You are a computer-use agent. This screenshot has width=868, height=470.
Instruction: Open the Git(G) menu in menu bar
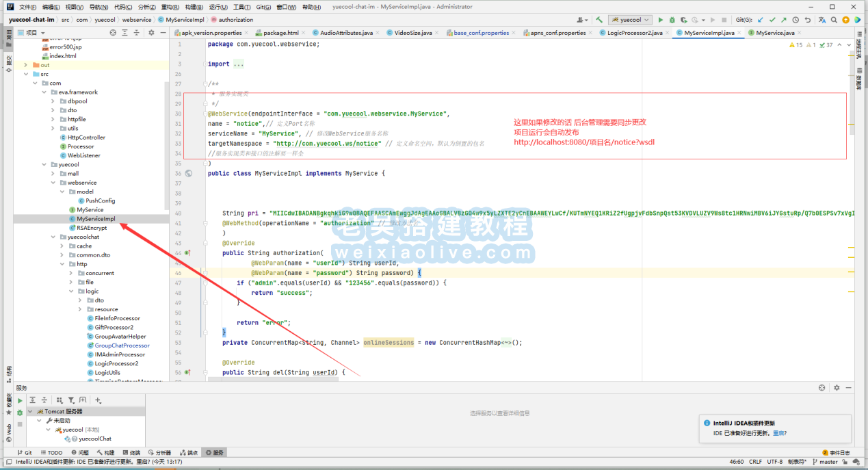click(263, 7)
